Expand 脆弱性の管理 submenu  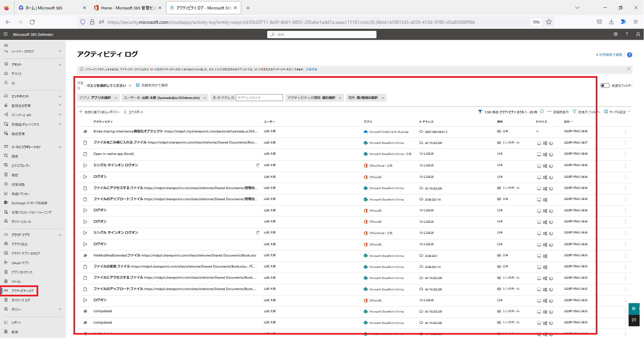(60, 105)
